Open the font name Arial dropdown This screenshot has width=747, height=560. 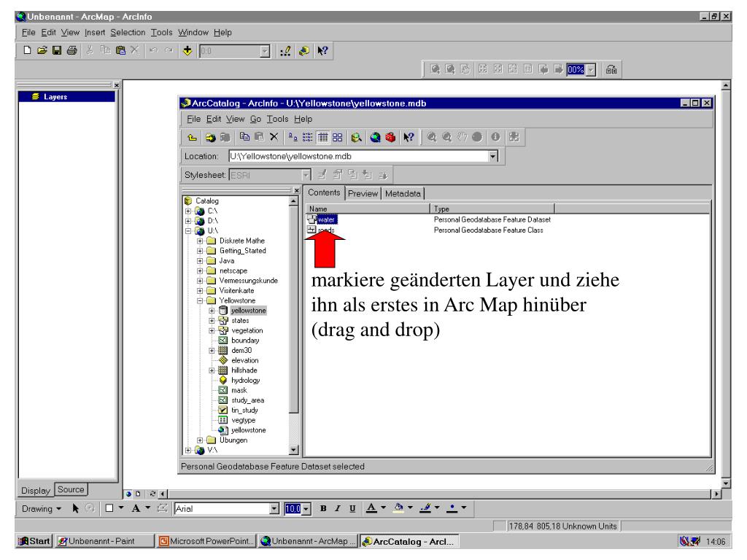[274, 508]
